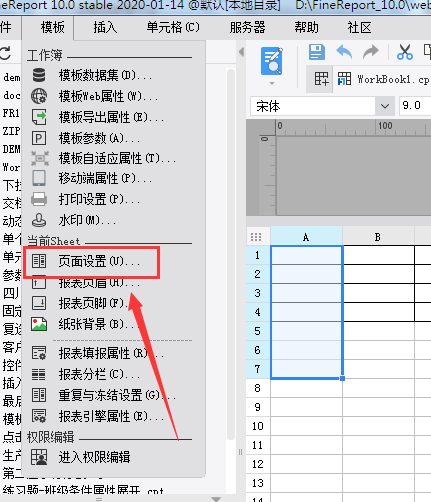Click the stamp icon beside 水印
Image resolution: width=431 pixels, height=502 pixels.
coord(39,220)
